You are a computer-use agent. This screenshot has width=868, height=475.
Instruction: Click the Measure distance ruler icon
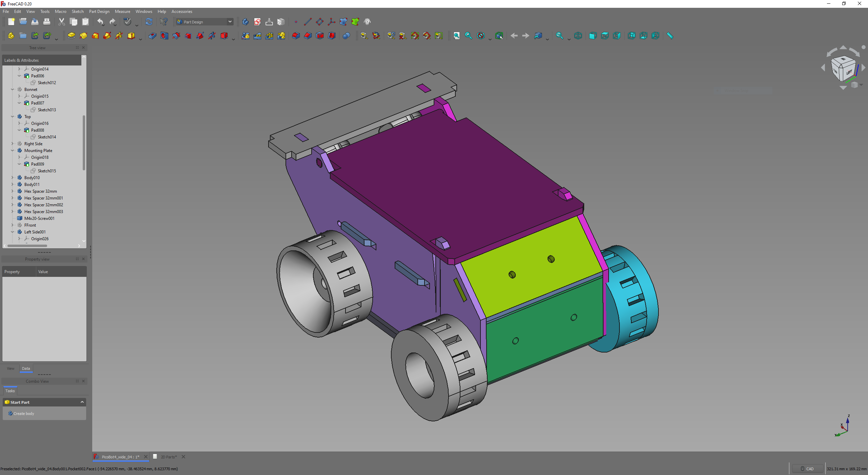coord(670,36)
